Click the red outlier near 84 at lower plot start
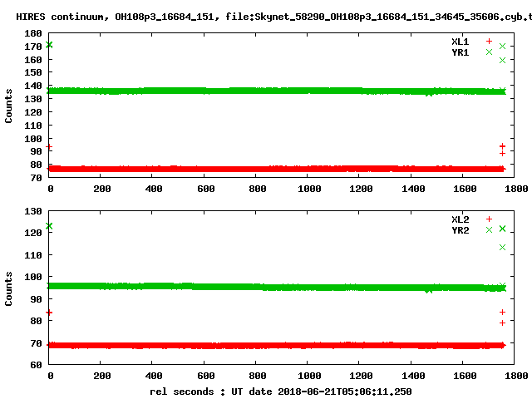This screenshot has height=399, width=532. pyautogui.click(x=49, y=313)
